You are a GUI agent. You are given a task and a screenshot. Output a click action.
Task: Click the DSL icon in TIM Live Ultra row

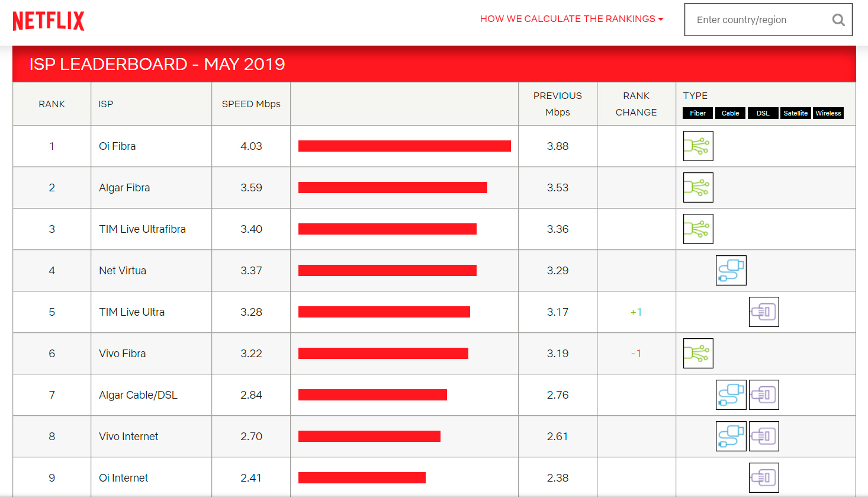point(764,312)
